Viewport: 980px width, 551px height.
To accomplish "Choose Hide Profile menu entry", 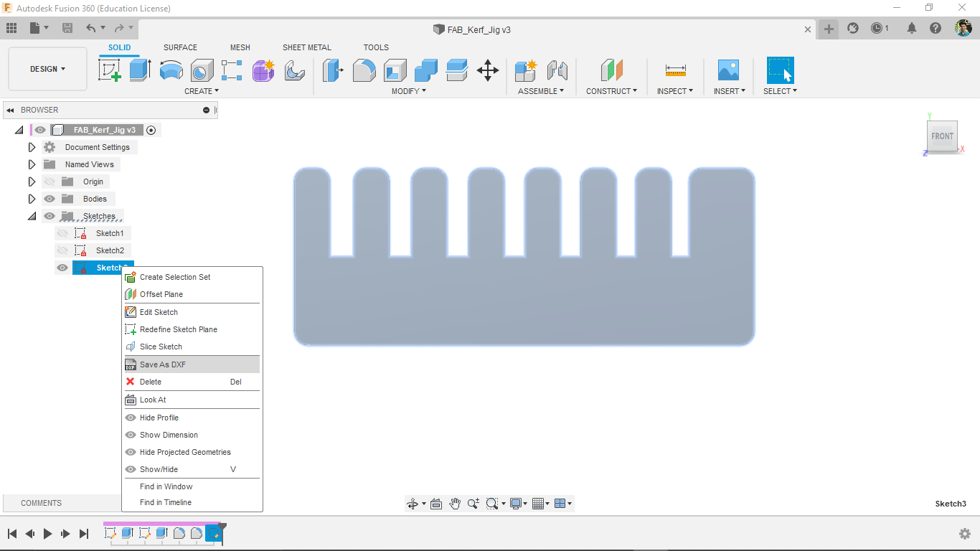I will coord(192,418).
